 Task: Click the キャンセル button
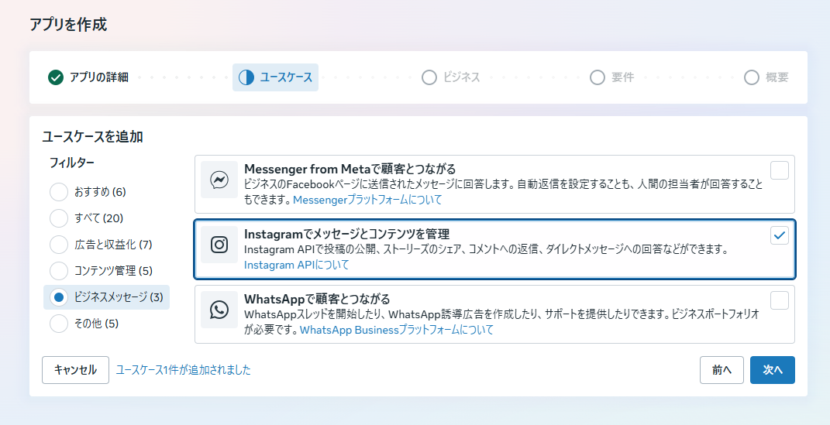pos(76,370)
